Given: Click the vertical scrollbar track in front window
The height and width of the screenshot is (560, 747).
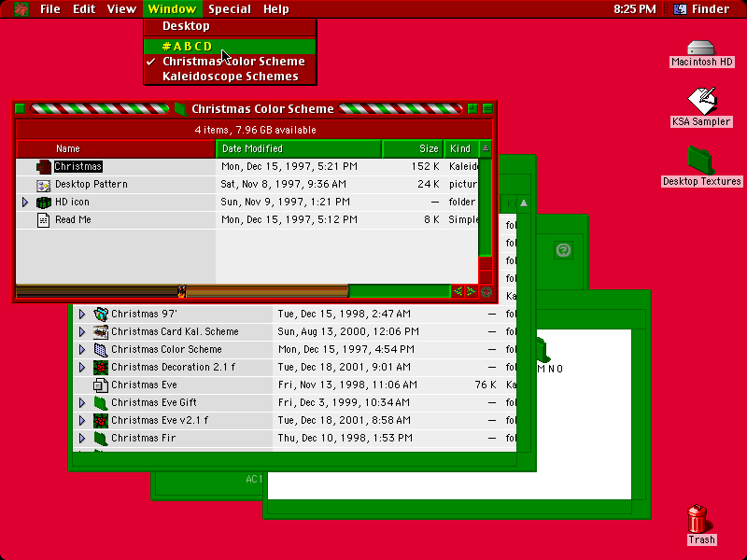Looking at the screenshot, I should click(x=485, y=206).
